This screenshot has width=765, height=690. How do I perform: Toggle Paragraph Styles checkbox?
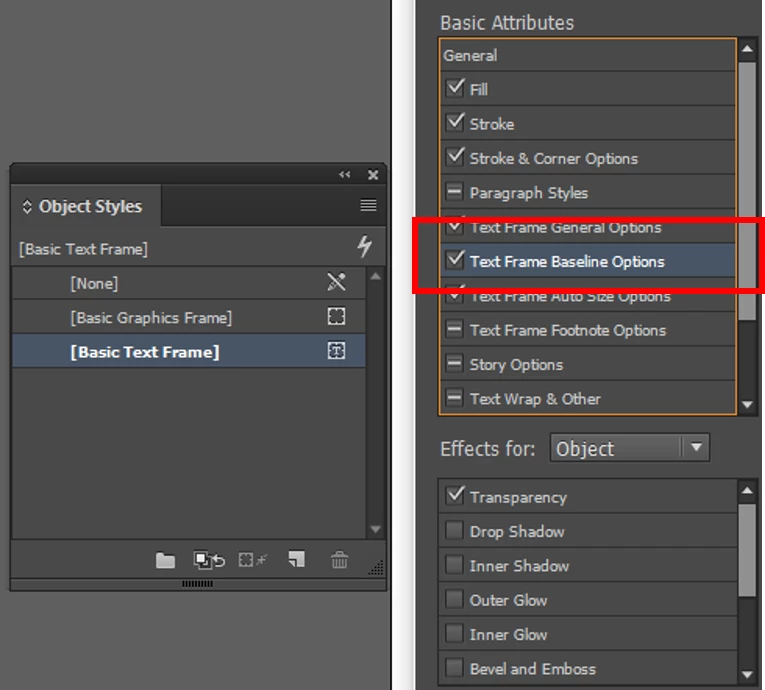pos(455,191)
